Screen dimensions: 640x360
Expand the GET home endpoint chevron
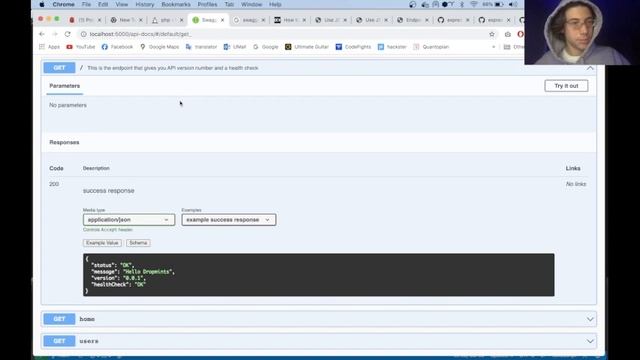590,319
